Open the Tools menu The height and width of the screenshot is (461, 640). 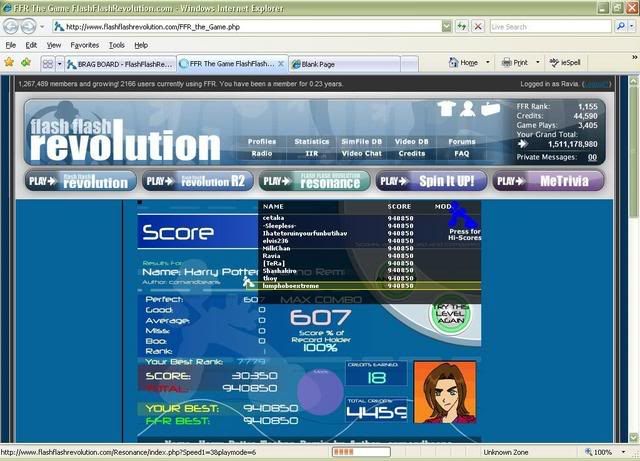pos(116,45)
